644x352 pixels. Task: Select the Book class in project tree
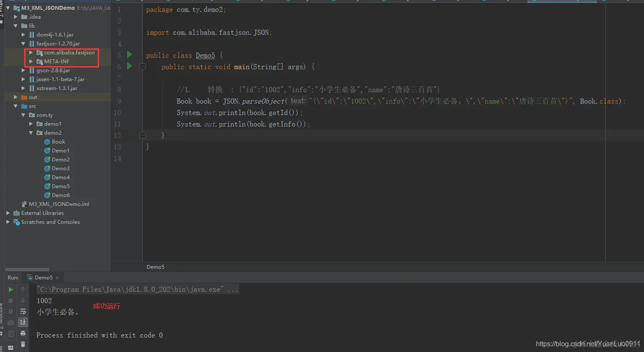click(55, 142)
